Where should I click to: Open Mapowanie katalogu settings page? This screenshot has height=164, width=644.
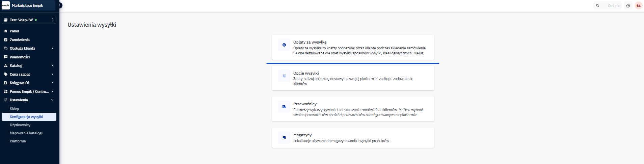pos(26,133)
